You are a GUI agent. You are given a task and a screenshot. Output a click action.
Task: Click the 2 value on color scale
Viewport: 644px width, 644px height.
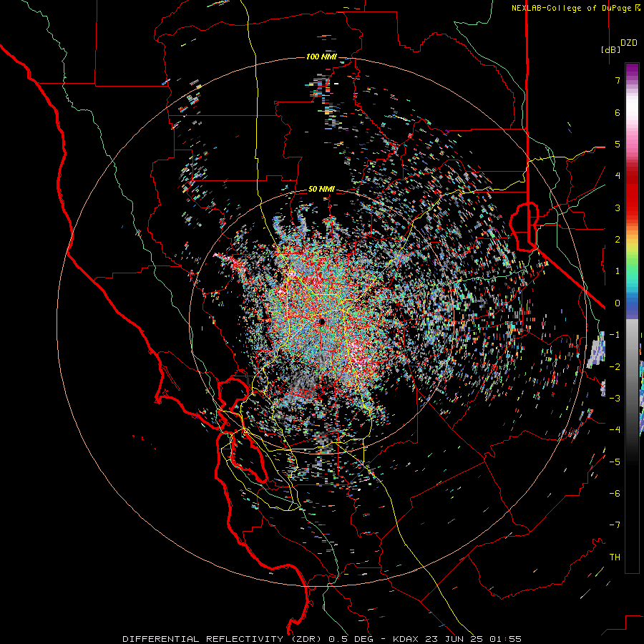(618, 240)
